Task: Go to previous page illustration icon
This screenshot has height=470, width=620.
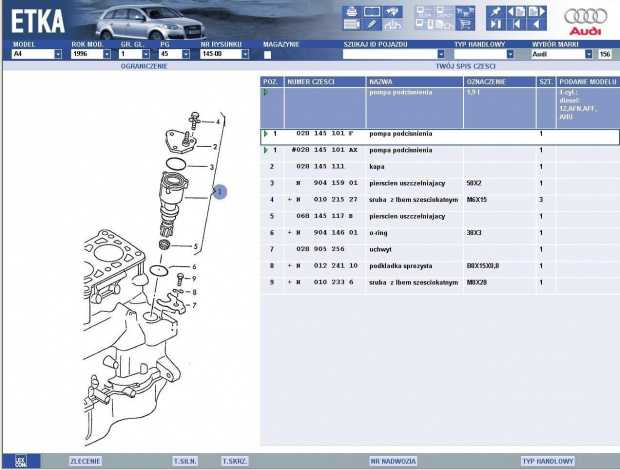Action: pyautogui.click(x=516, y=12)
